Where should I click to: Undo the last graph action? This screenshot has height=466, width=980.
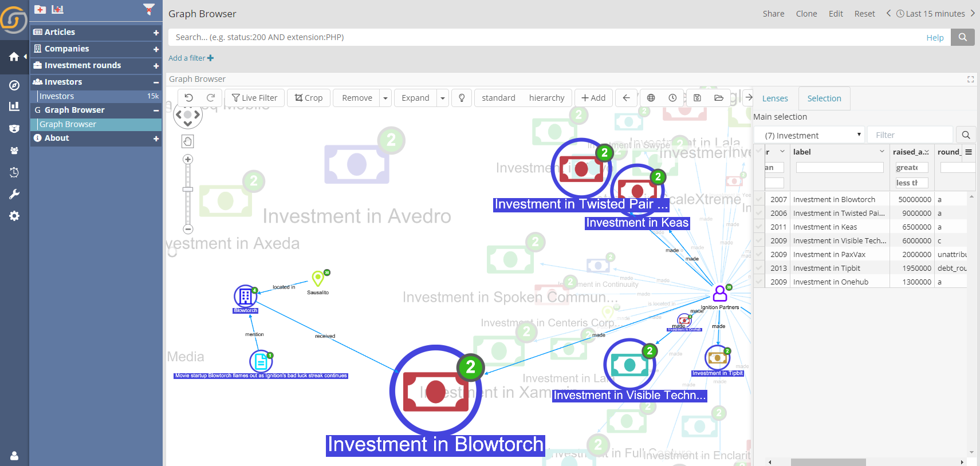(x=189, y=98)
